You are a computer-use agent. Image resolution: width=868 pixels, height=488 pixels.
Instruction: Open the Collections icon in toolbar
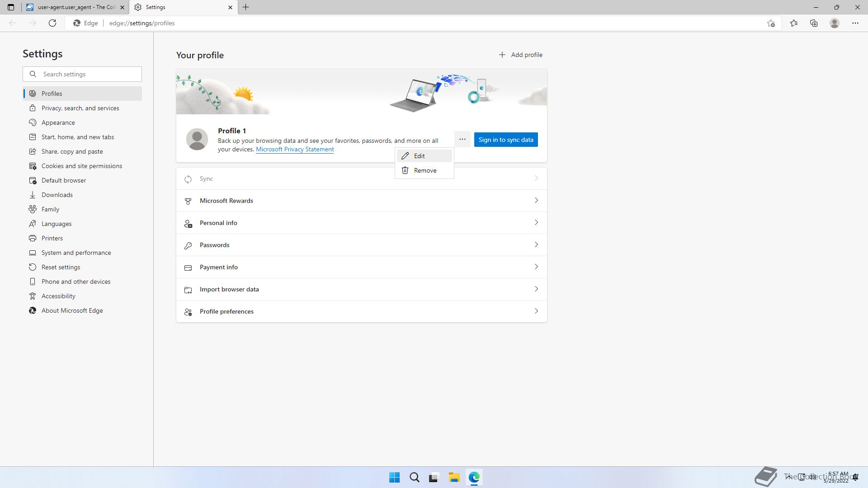(x=814, y=23)
